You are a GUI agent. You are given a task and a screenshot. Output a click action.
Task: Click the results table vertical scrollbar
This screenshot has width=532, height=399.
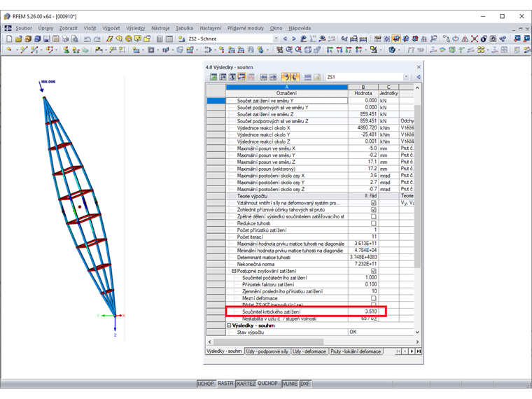point(417,186)
